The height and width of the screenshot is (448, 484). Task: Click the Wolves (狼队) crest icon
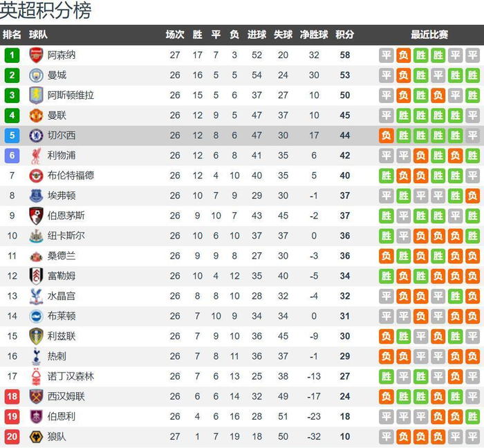tap(36, 437)
